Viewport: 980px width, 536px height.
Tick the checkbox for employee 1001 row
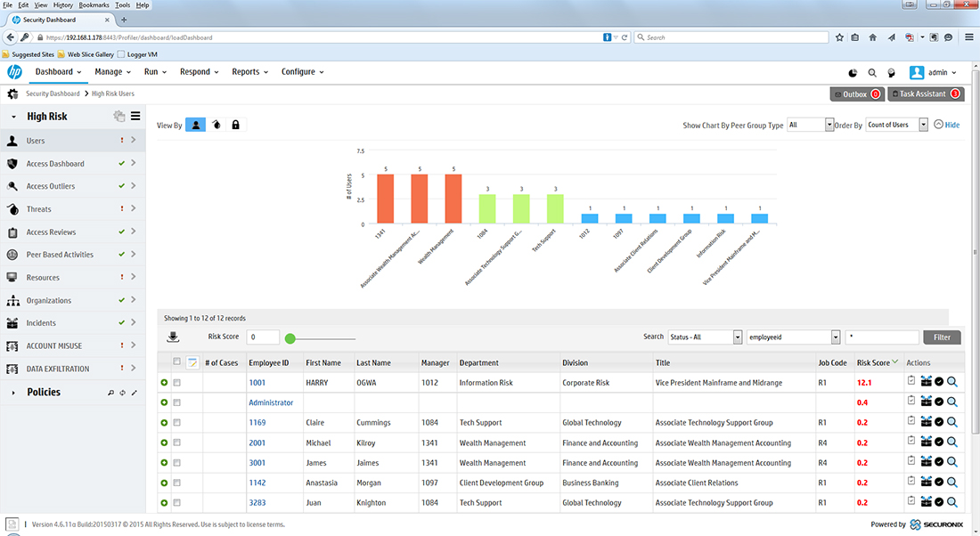click(176, 383)
